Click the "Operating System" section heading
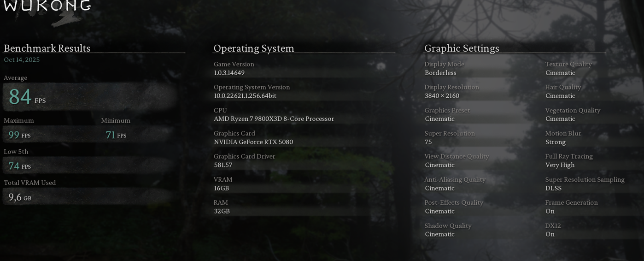This screenshot has width=644, height=261. (254, 48)
